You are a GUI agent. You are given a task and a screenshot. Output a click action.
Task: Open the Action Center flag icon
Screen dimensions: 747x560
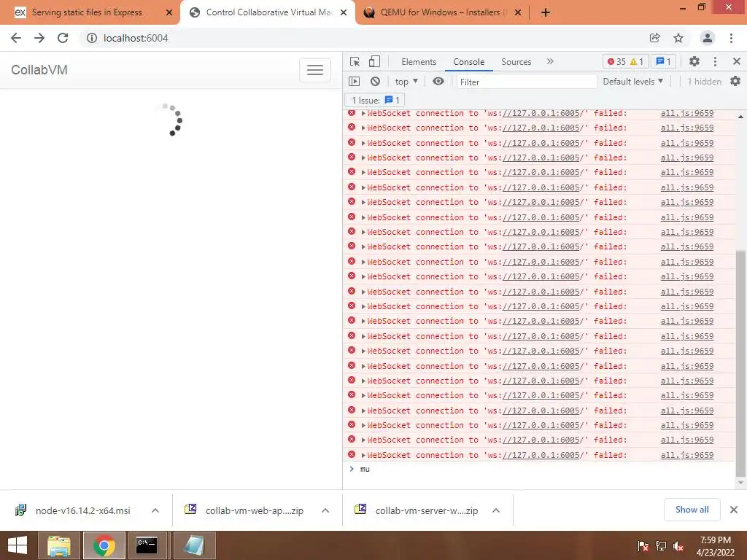click(x=643, y=546)
